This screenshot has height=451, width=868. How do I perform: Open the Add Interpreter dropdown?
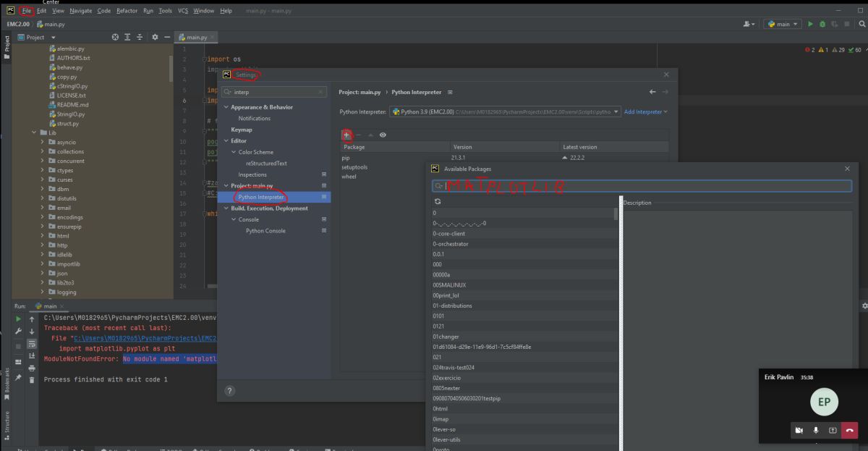pyautogui.click(x=646, y=111)
